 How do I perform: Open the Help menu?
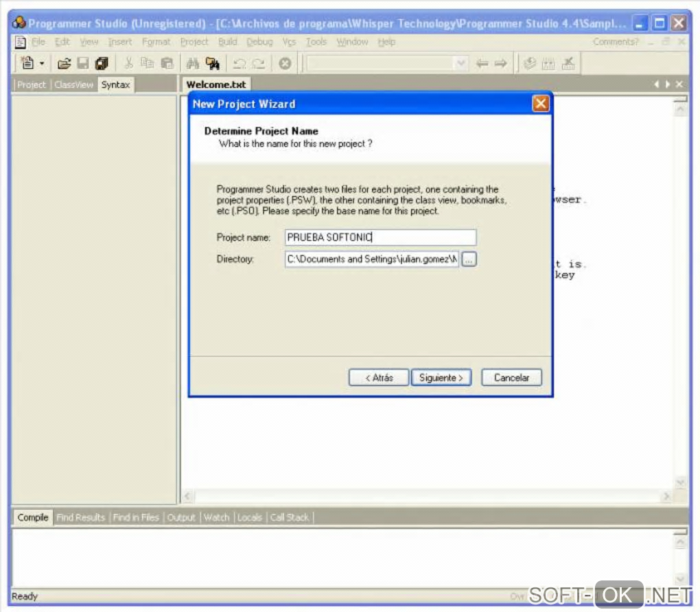(386, 42)
